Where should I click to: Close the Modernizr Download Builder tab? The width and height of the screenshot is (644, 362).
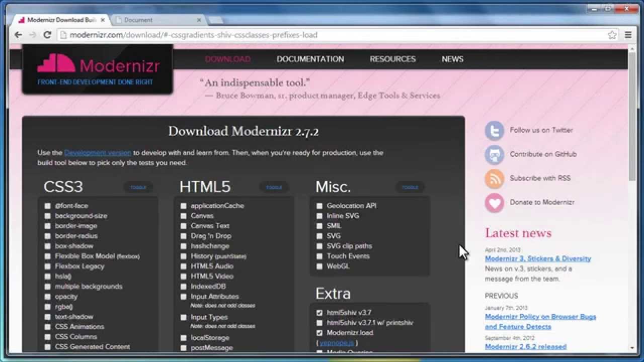tap(103, 20)
